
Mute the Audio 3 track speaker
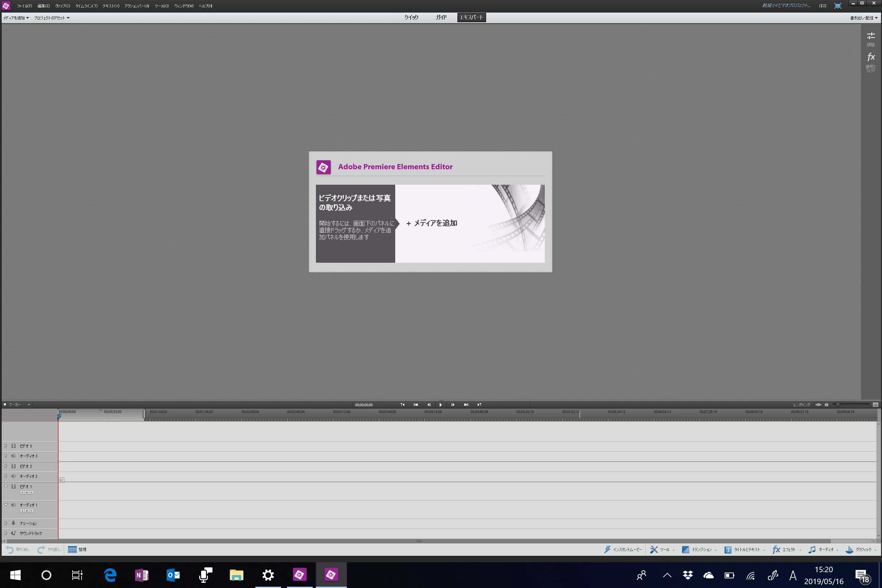tap(14, 456)
